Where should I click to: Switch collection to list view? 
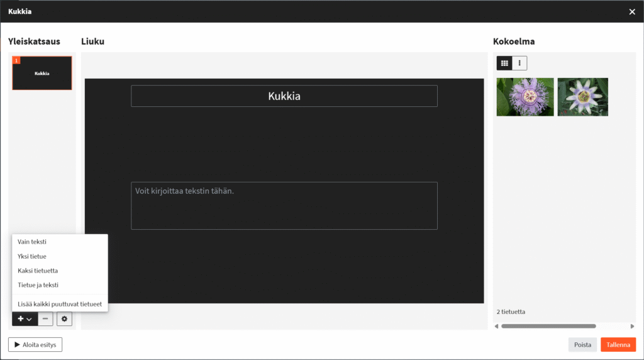tap(519, 63)
